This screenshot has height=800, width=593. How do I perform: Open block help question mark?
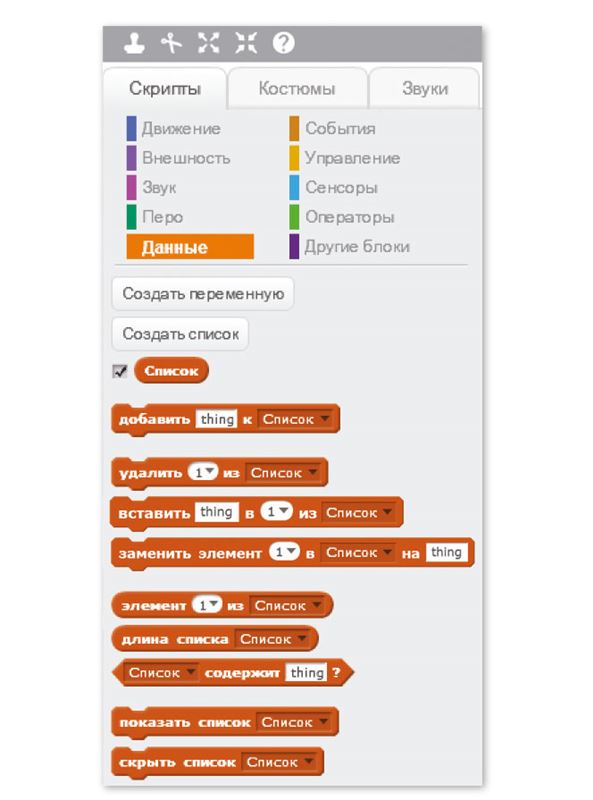[283, 43]
